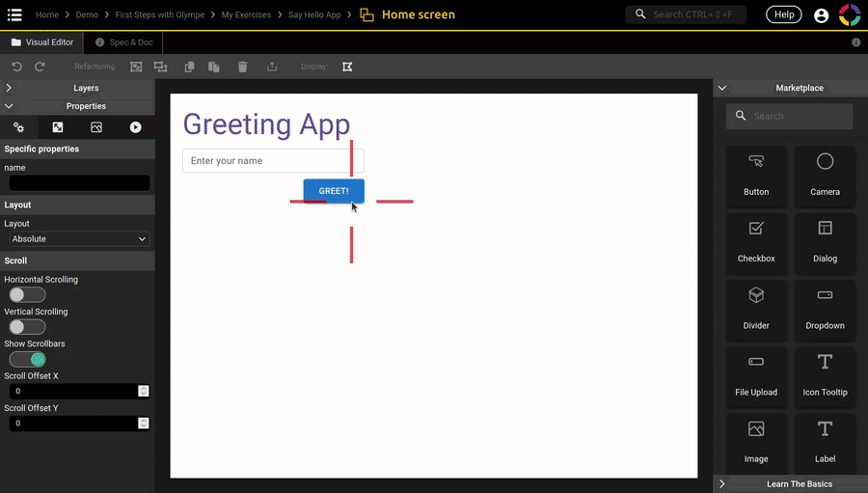Click the undo arrow in toolbar
Image resolution: width=868 pixels, height=493 pixels.
click(16, 67)
